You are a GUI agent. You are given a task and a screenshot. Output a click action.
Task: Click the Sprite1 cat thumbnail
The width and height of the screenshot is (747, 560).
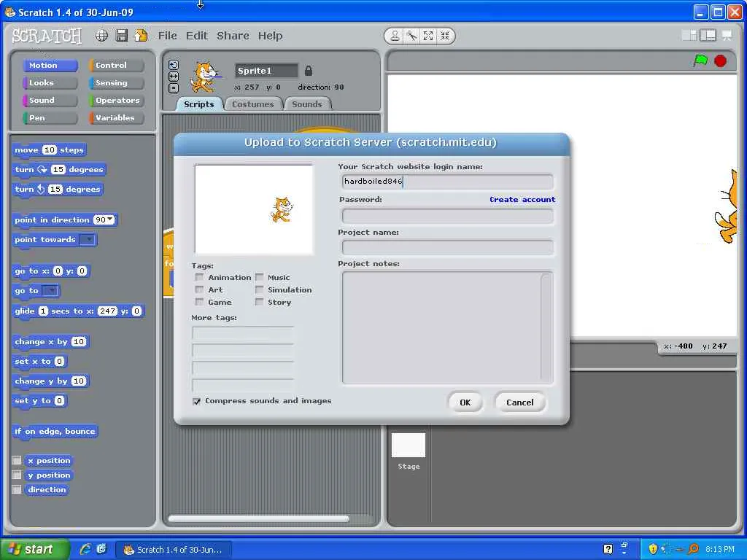coord(205,77)
